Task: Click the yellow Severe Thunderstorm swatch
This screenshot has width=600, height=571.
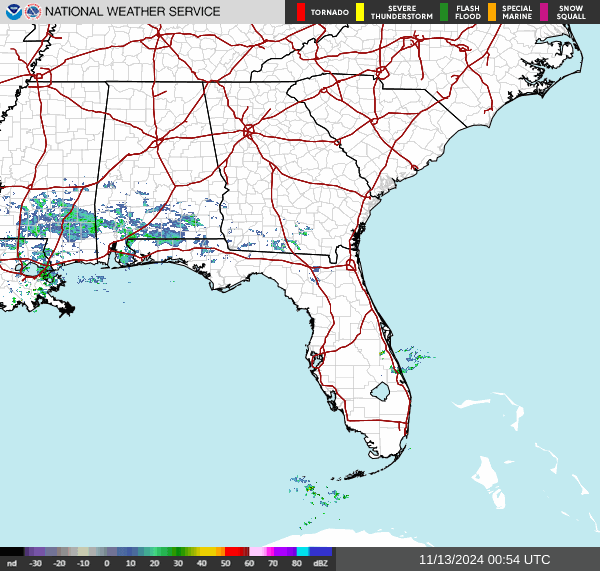Action: (x=360, y=12)
